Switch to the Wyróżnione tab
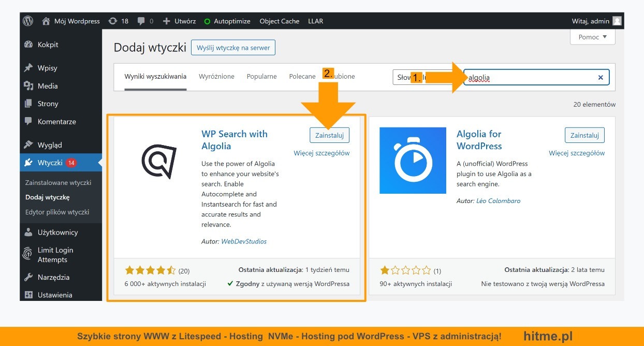This screenshot has width=644, height=346. click(216, 76)
